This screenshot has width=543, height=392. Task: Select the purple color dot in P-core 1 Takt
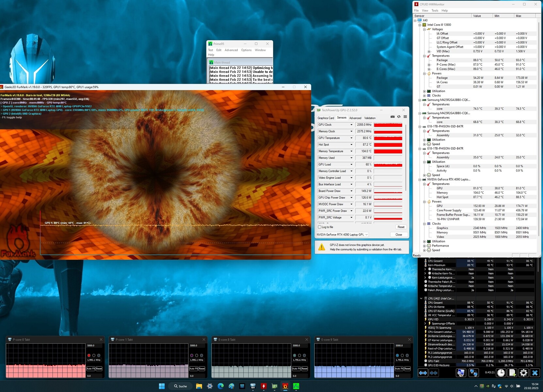pos(192,355)
